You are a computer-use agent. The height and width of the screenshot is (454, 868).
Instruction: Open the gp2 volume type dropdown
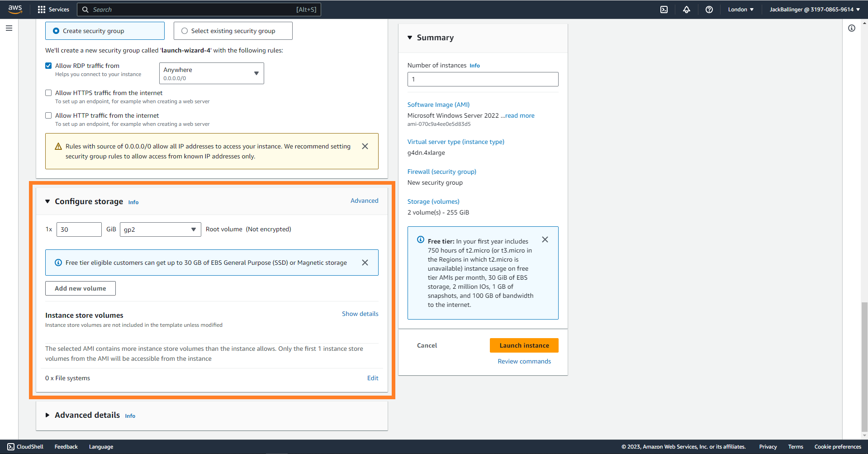coord(160,229)
